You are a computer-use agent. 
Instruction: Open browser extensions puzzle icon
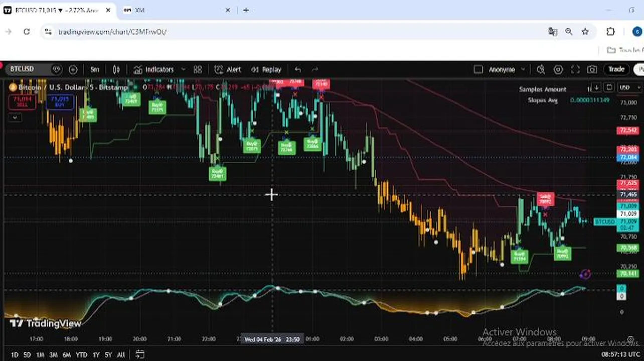coord(610,32)
